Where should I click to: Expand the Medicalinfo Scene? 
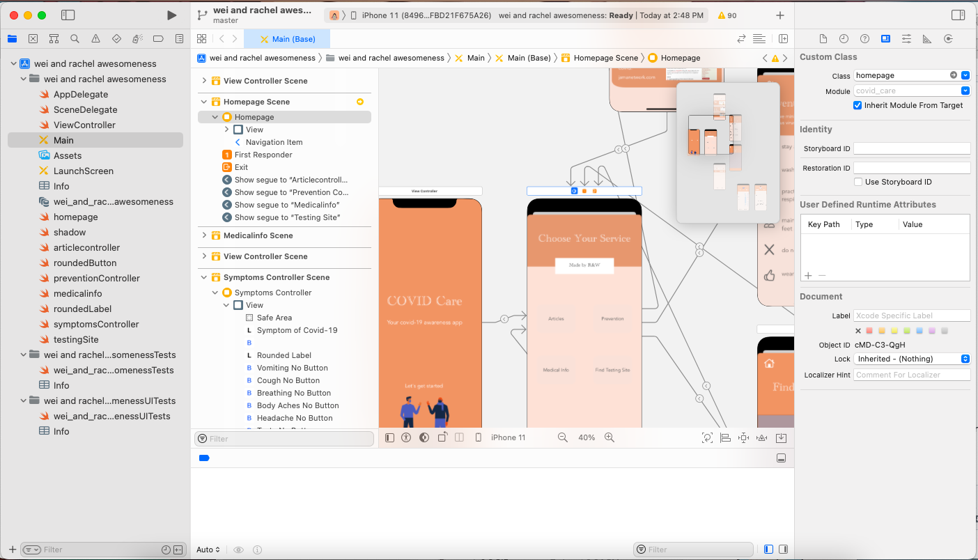point(204,235)
